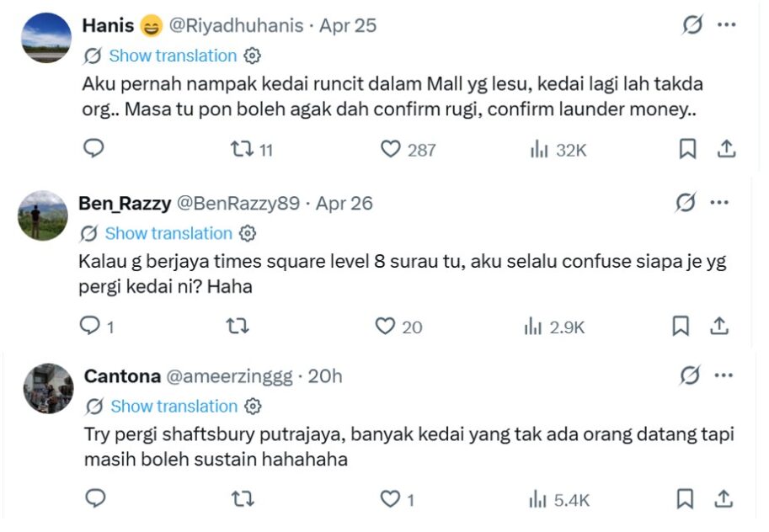Open translation settings gear on Ben_Razzy's tweet
Viewport: 769px width, 532px height.
pos(248,233)
